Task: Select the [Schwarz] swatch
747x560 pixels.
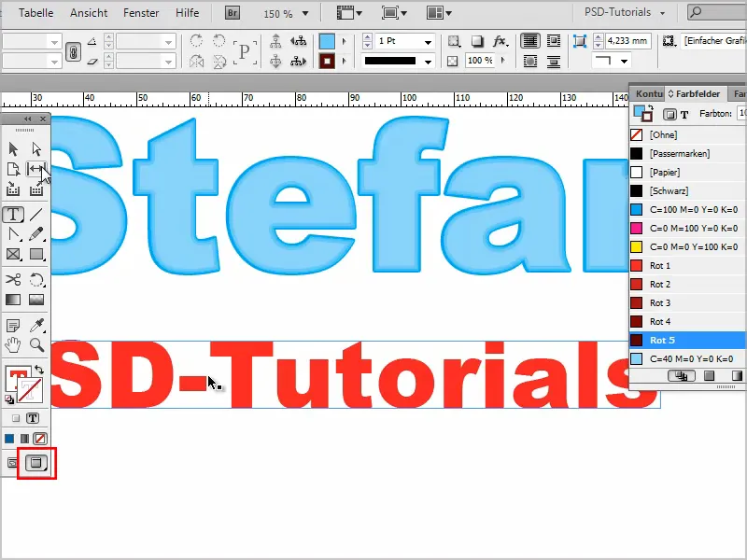Action: pyautogui.click(x=688, y=191)
